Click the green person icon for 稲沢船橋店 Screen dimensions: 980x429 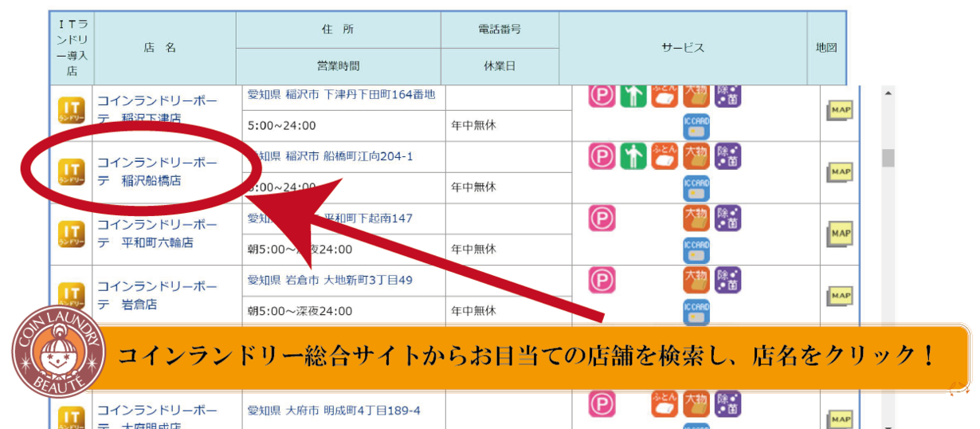[x=633, y=156]
